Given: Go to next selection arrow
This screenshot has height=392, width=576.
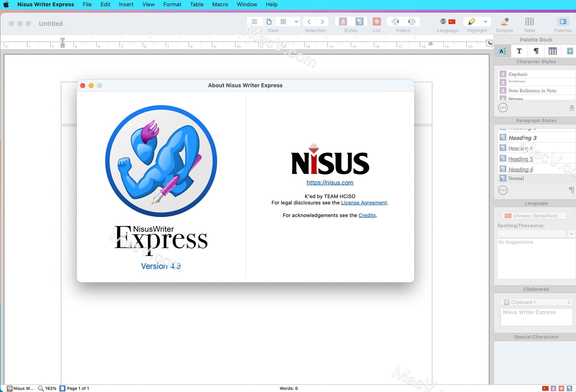Looking at the screenshot, I should coord(322,22).
